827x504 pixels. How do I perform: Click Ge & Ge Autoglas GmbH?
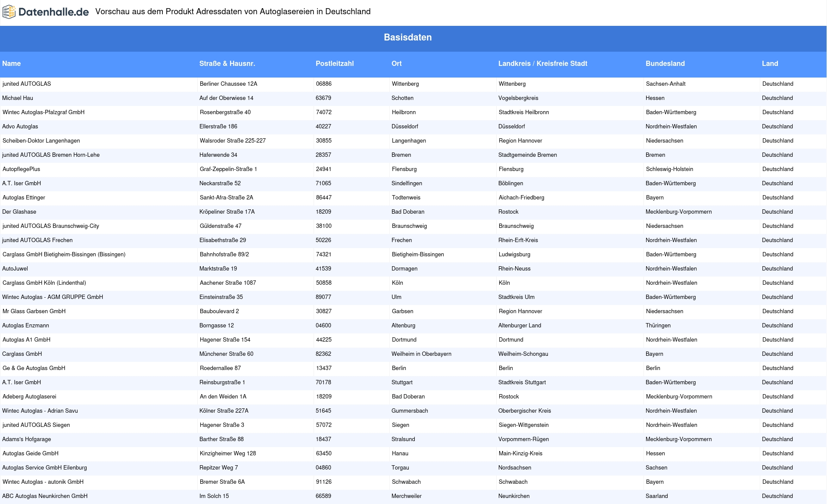click(34, 368)
